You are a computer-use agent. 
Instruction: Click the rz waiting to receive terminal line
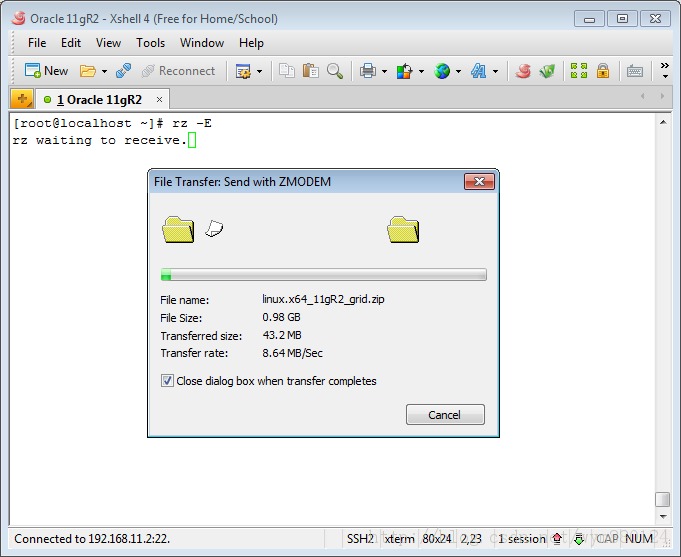coord(99,140)
